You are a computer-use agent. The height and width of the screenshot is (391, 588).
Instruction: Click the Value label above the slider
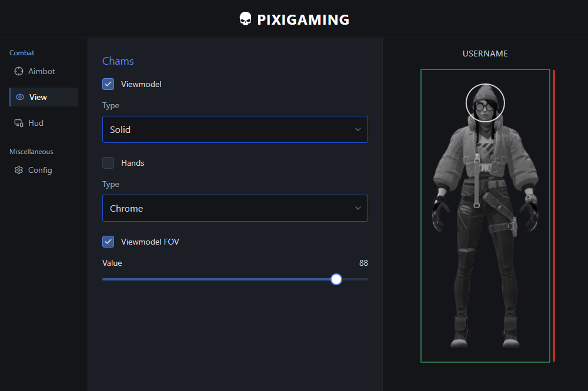112,263
